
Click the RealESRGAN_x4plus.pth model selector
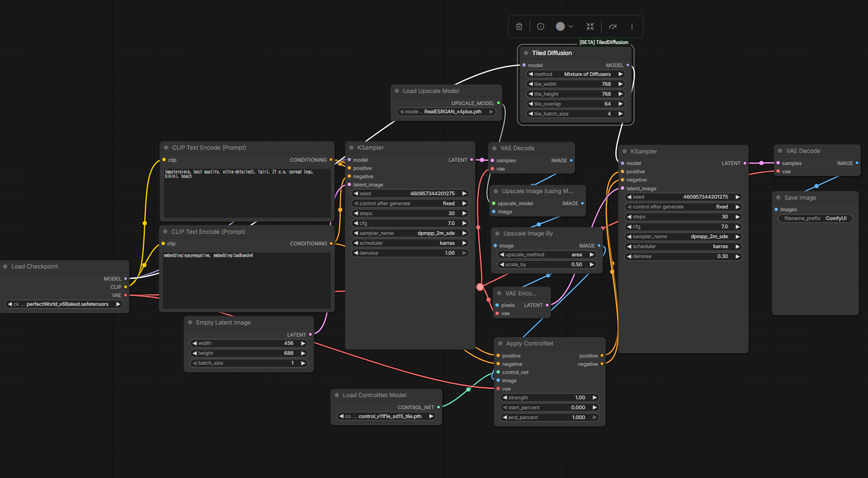click(x=446, y=112)
